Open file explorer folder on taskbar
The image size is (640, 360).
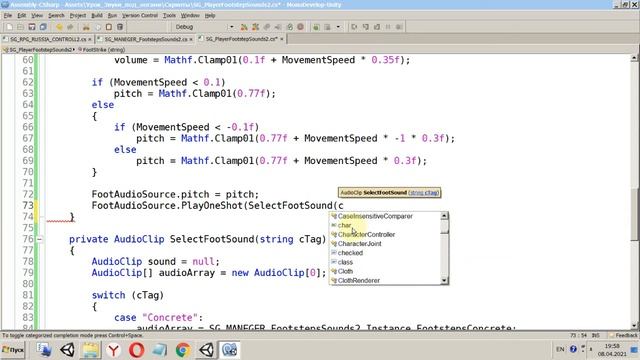click(90, 350)
